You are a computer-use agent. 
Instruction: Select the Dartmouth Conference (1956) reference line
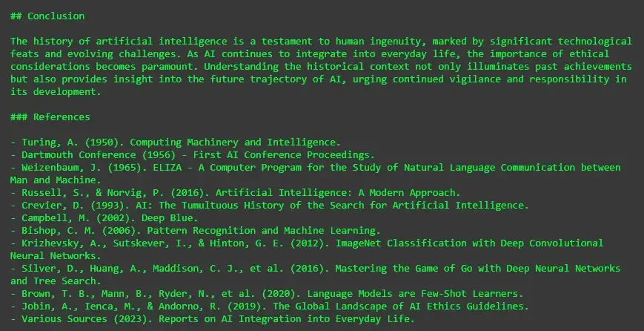click(x=193, y=155)
